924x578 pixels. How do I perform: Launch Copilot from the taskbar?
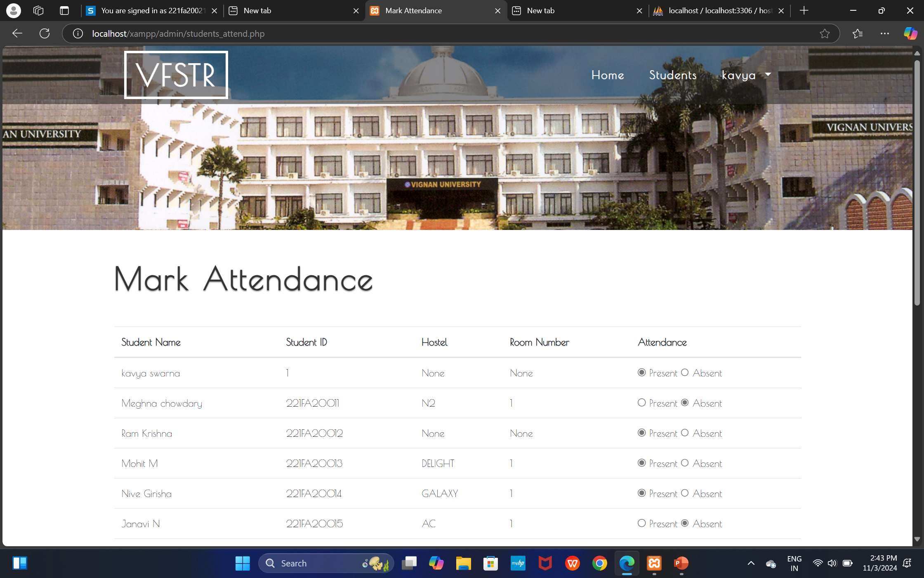tap(436, 563)
